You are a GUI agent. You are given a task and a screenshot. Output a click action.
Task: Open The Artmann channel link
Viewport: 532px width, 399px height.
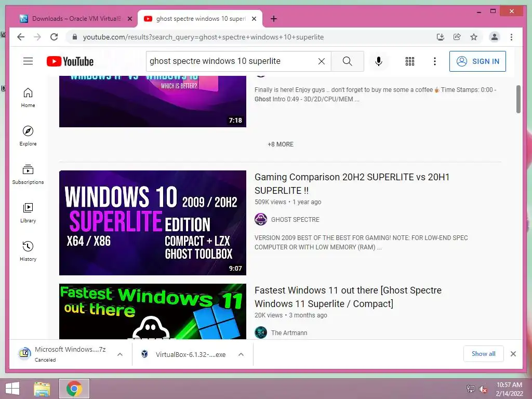(289, 333)
